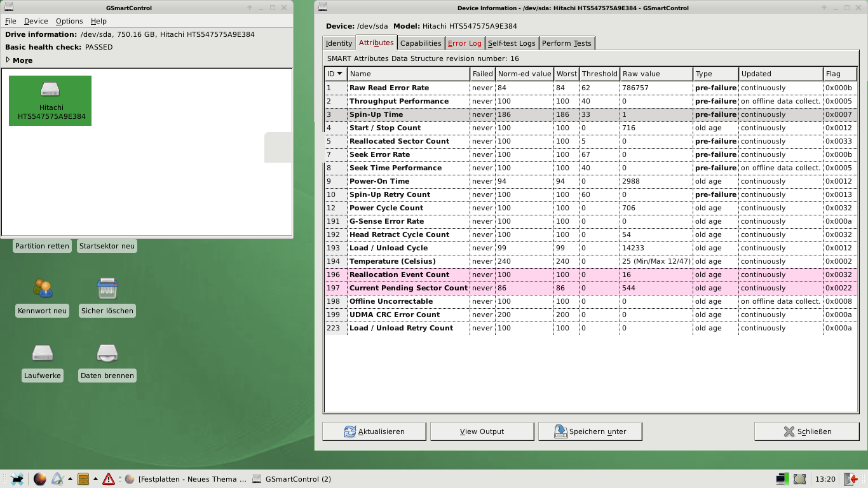The height and width of the screenshot is (488, 868).
Task: Select the Offline Uncorrectable row
Action: coord(590,301)
